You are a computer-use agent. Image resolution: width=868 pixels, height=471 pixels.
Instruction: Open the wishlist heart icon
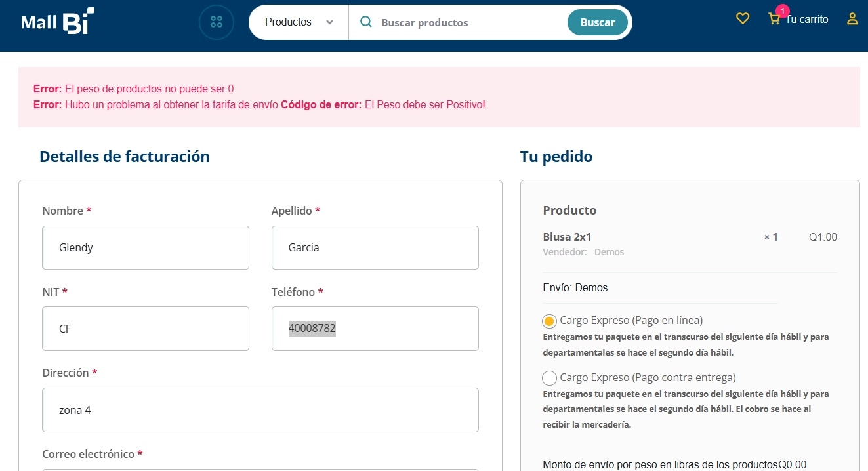coord(743,19)
